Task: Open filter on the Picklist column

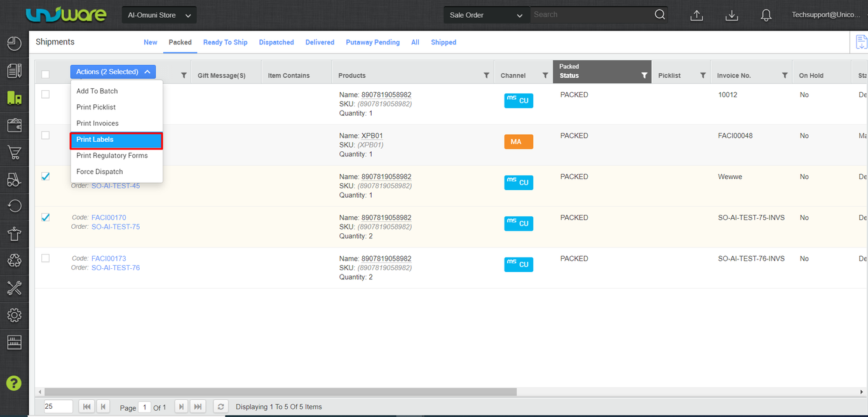Action: pyautogui.click(x=703, y=76)
